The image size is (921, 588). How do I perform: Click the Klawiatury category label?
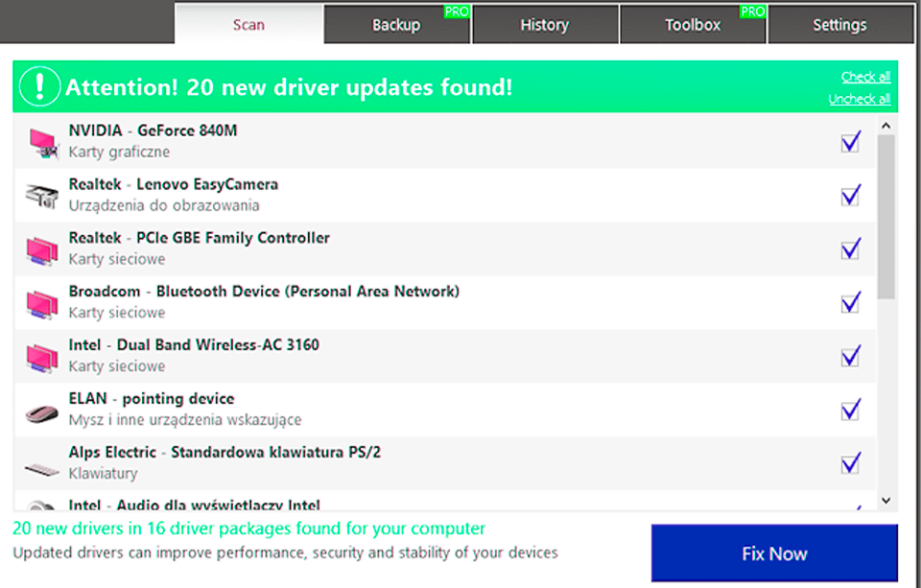pyautogui.click(x=103, y=474)
